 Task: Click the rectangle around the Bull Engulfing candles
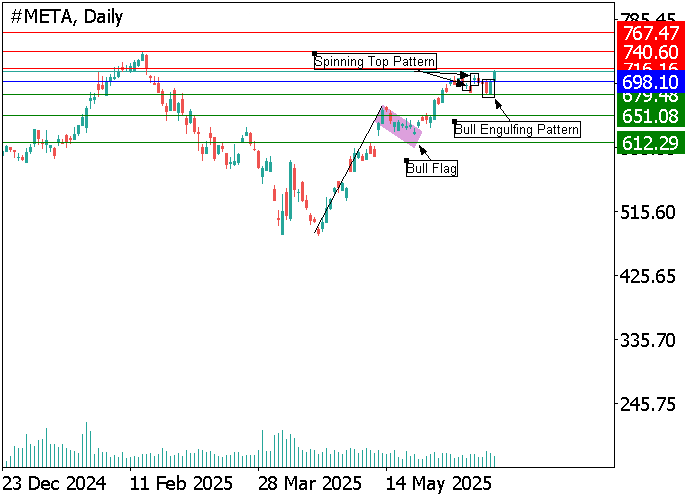click(x=488, y=88)
